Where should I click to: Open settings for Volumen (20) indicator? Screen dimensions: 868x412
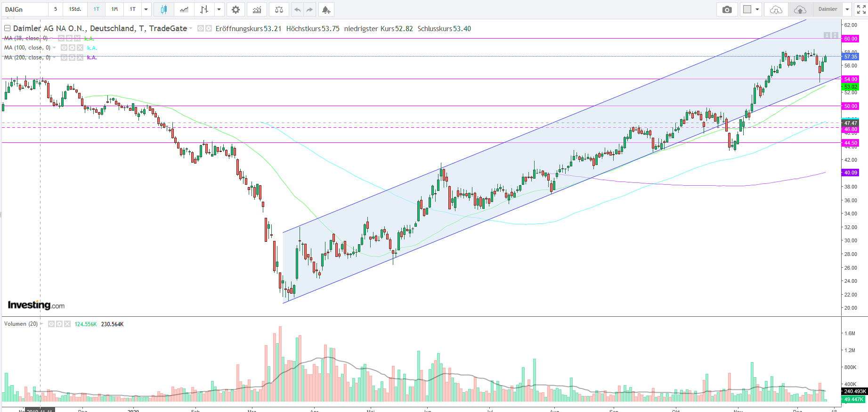tap(59, 324)
